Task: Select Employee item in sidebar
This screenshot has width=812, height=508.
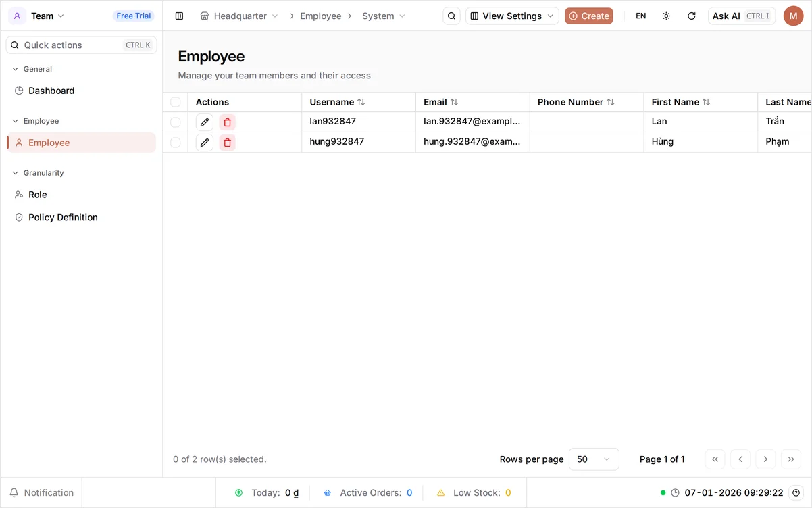Action: coord(82,143)
